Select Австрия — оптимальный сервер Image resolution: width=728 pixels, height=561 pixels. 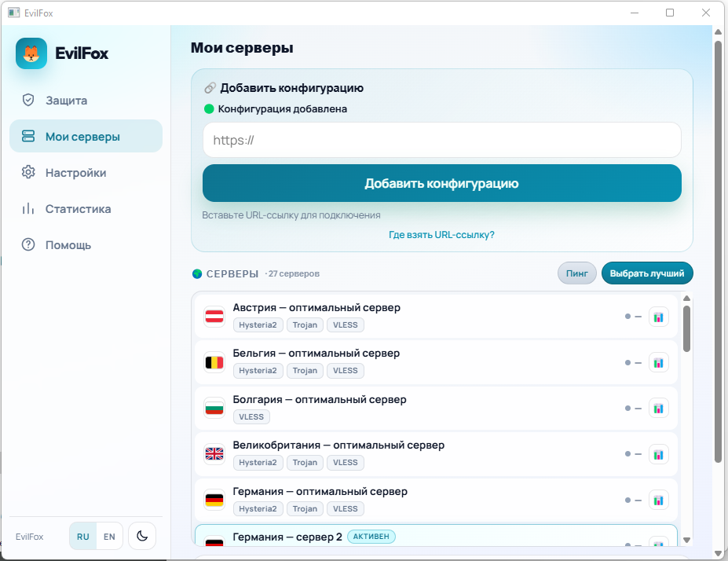tap(436, 317)
